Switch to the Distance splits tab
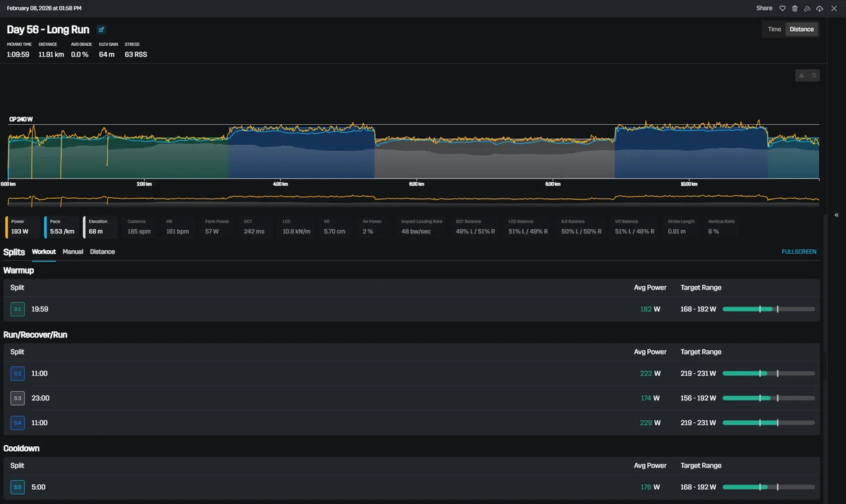The height and width of the screenshot is (504, 846). click(x=102, y=252)
